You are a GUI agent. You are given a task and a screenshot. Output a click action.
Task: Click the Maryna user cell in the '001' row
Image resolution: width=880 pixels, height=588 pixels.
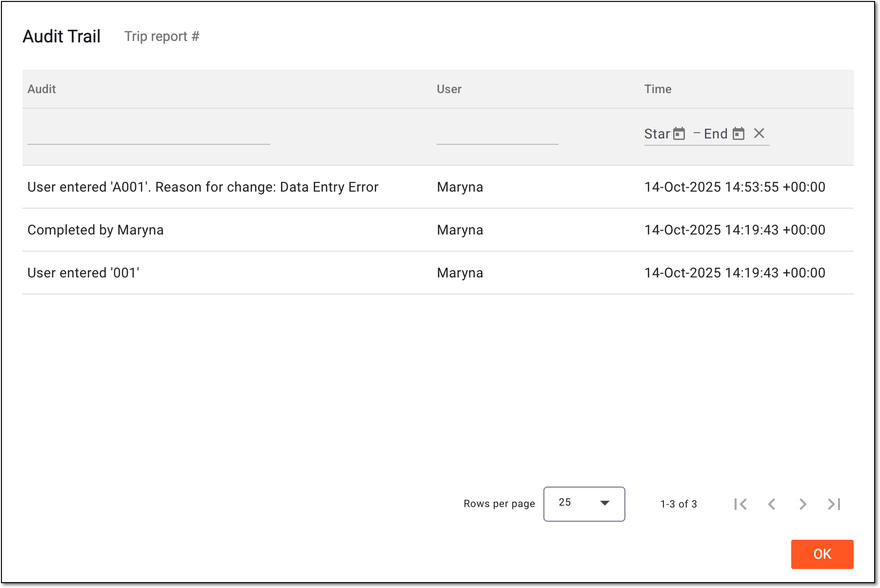460,273
